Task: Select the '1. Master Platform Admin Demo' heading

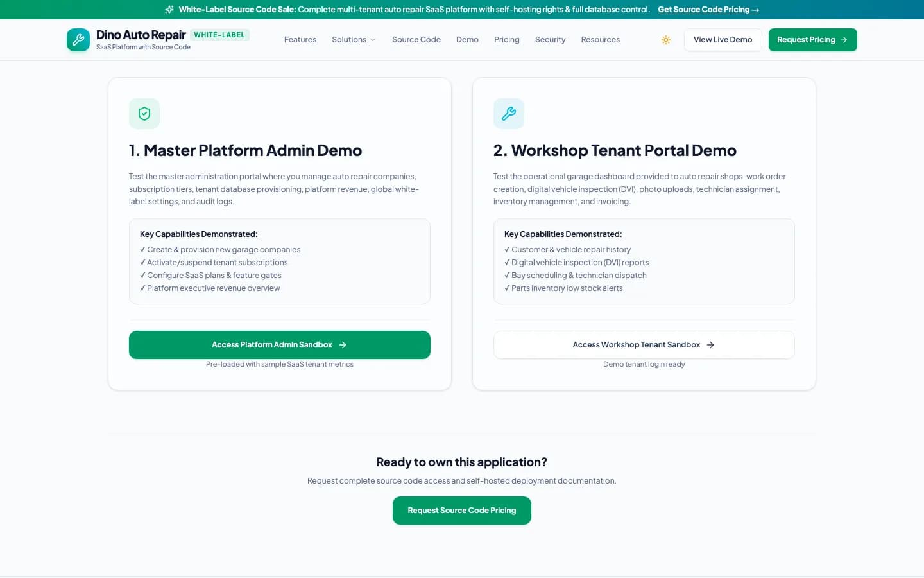Action: (x=245, y=150)
